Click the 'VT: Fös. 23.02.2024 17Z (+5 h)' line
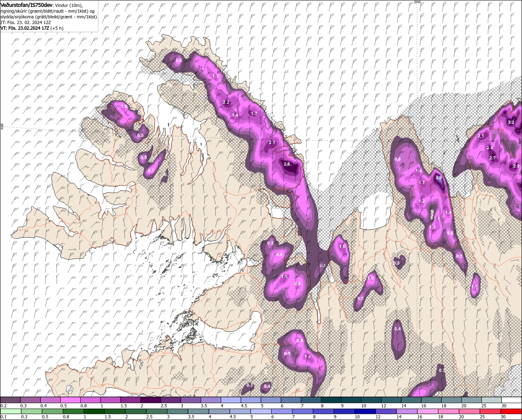The width and height of the screenshot is (522, 420). pyautogui.click(x=32, y=28)
